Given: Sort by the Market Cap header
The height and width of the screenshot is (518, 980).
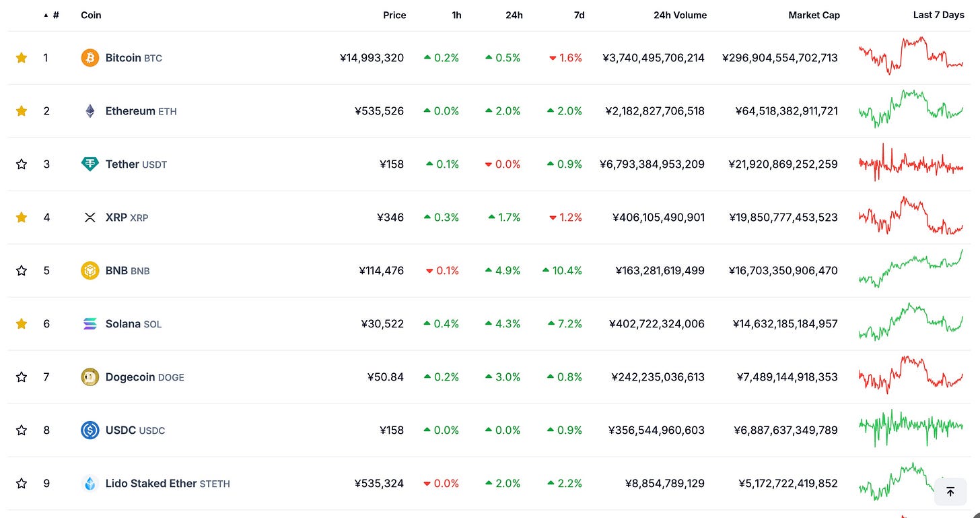Looking at the screenshot, I should [x=814, y=15].
